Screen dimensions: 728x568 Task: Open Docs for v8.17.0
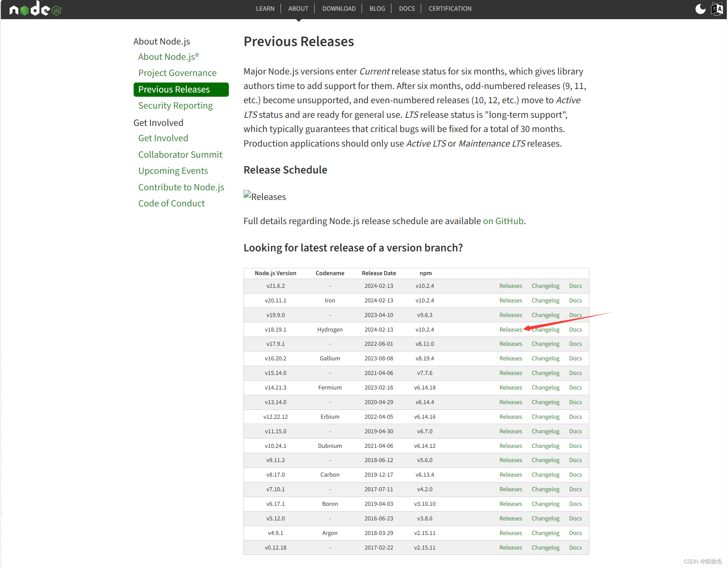point(575,475)
